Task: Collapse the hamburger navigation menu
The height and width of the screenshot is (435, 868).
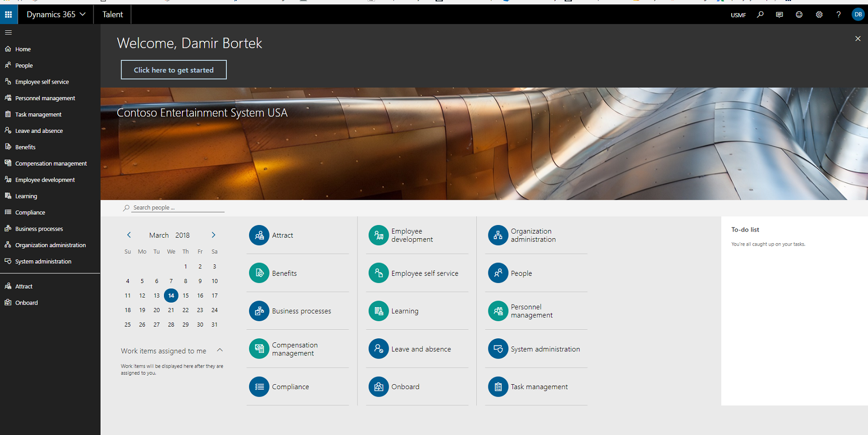Action: pos(9,32)
